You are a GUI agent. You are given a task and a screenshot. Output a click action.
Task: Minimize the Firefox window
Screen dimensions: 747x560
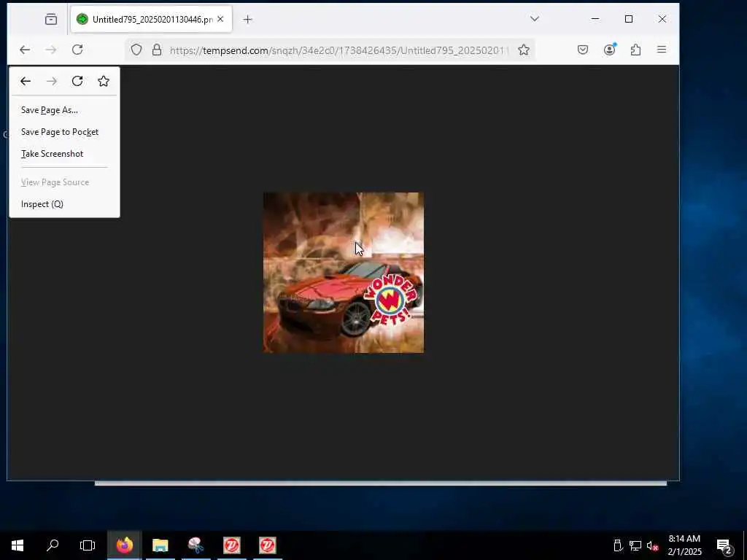pos(595,19)
